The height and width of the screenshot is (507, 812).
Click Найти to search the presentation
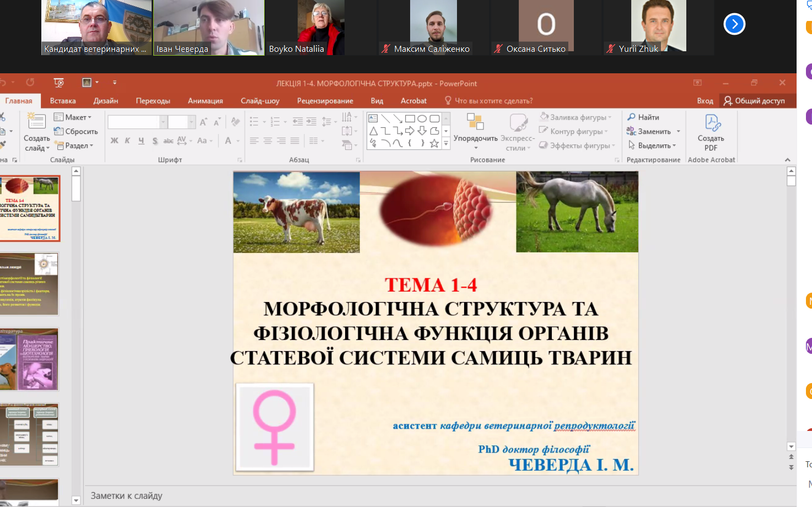(x=643, y=117)
